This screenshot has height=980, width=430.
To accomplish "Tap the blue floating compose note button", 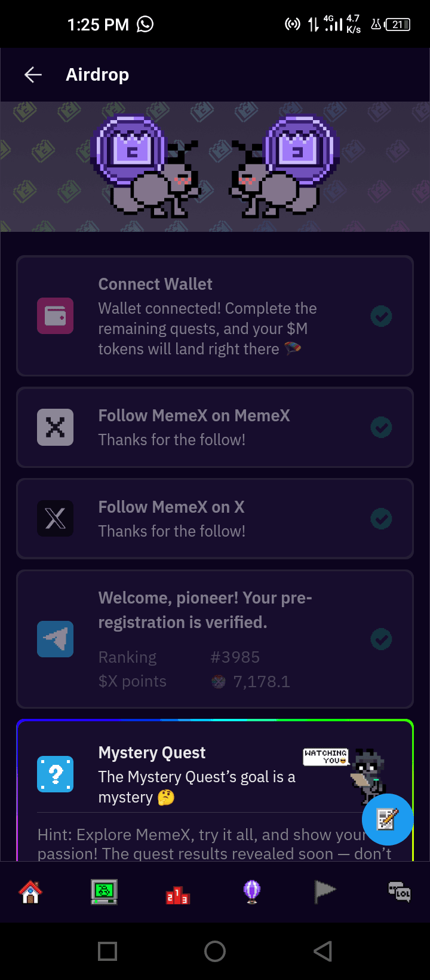I will (x=387, y=819).
